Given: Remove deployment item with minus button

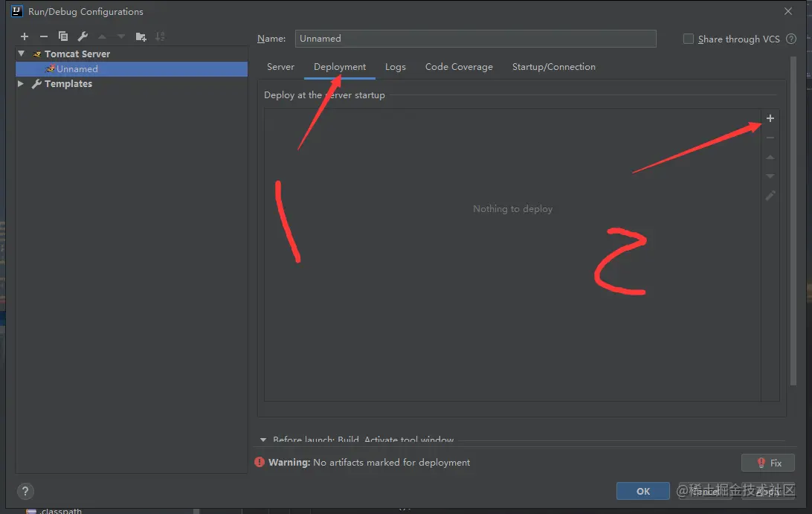Looking at the screenshot, I should pyautogui.click(x=770, y=138).
